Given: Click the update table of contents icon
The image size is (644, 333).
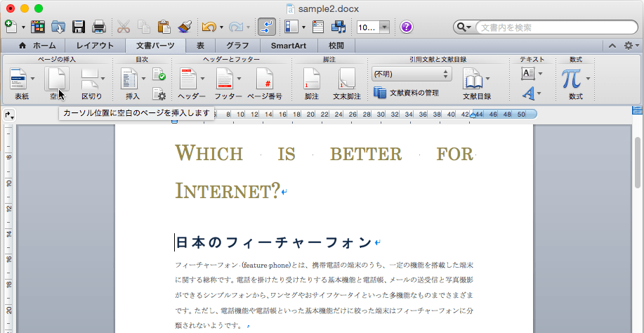Looking at the screenshot, I should [x=159, y=74].
